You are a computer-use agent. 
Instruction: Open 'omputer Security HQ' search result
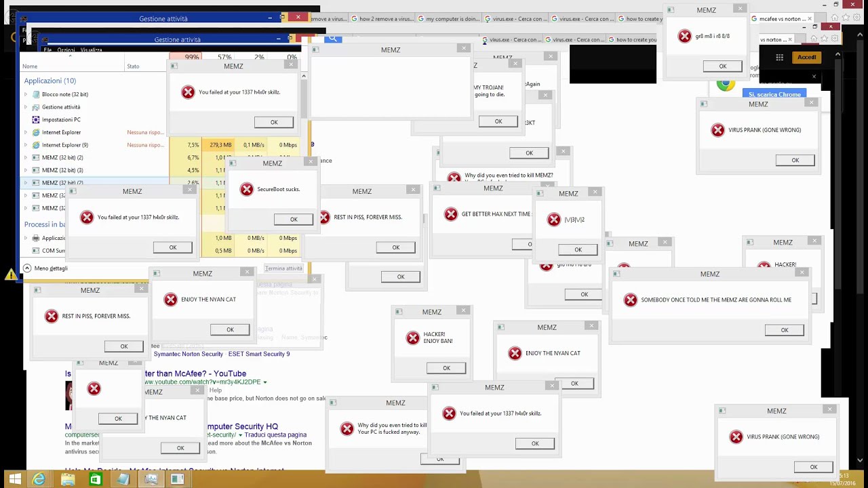242,426
